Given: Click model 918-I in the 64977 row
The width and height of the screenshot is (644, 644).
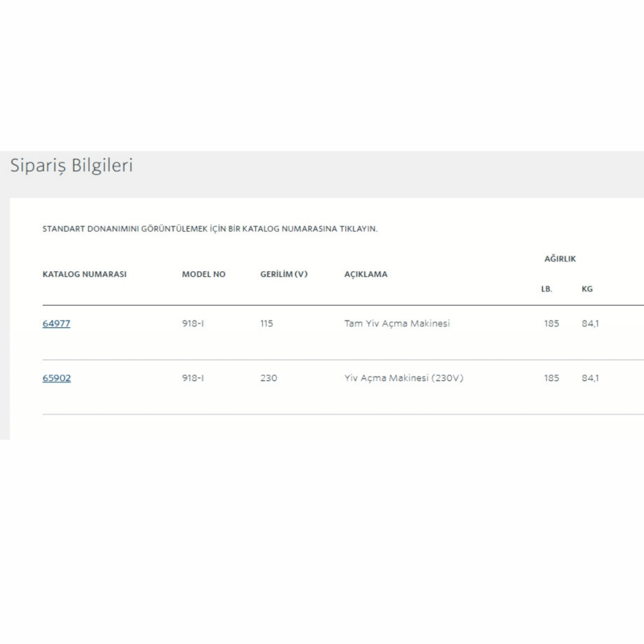Looking at the screenshot, I should pyautogui.click(x=193, y=323).
